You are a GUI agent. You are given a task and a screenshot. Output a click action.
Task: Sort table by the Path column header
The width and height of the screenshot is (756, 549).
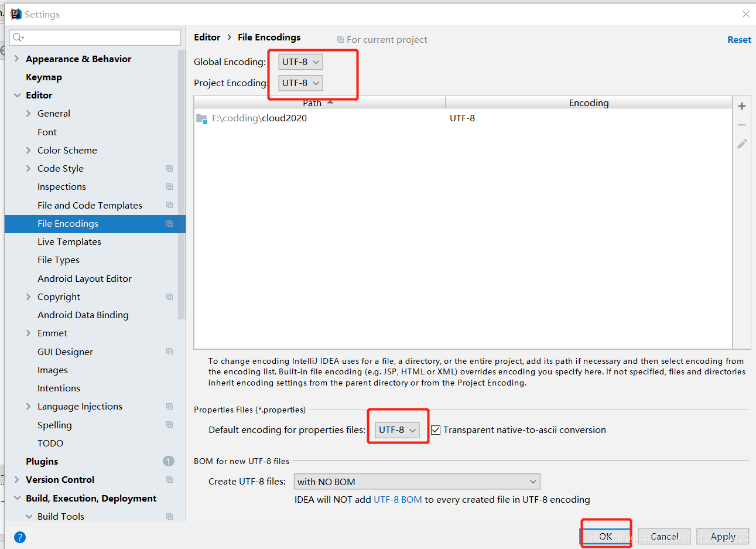(320, 103)
